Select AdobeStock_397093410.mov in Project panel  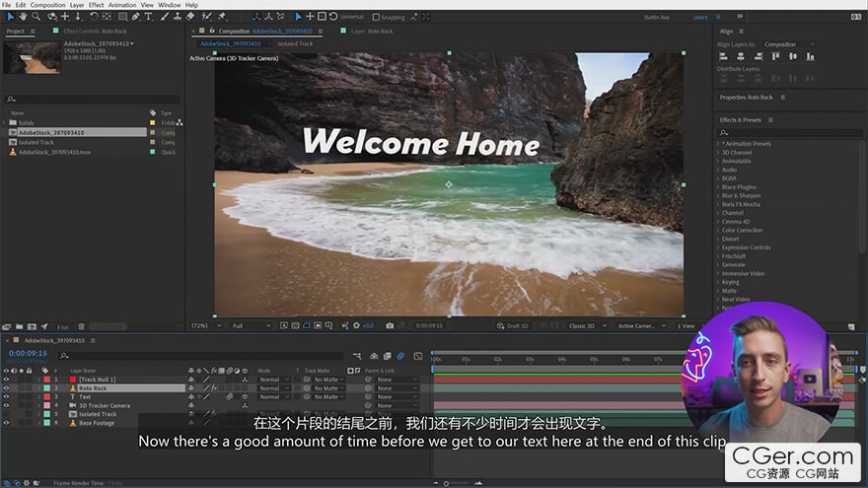coord(54,152)
